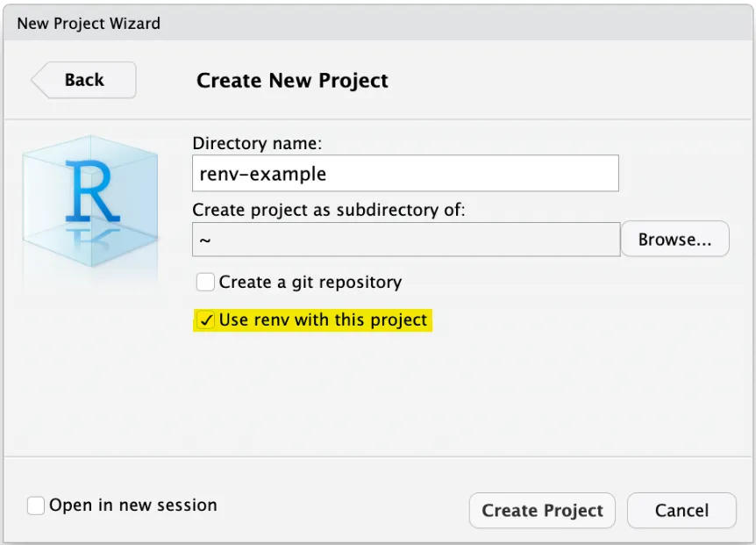Open the Browse... folder chooser
This screenshot has height=545, width=756.
674,239
